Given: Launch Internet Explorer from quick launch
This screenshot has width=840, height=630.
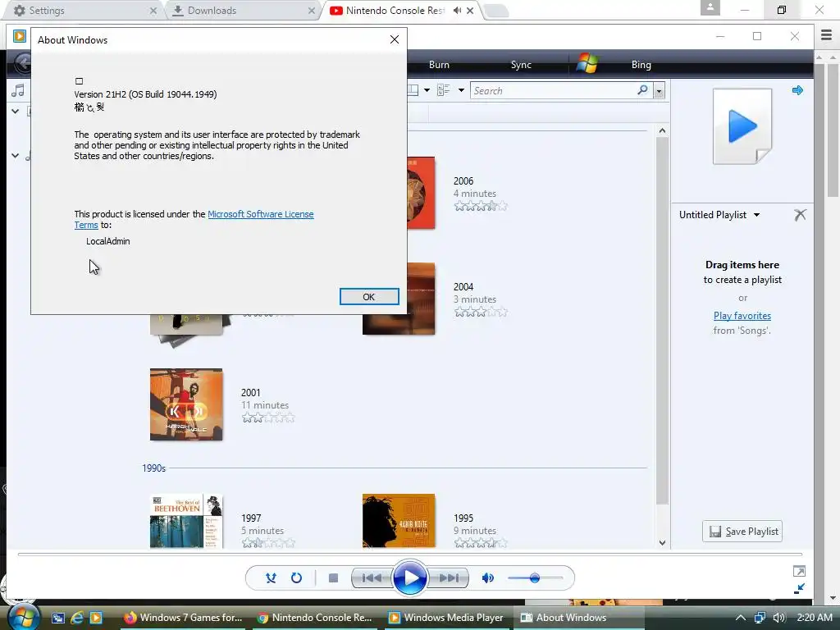Looking at the screenshot, I should point(77,619).
